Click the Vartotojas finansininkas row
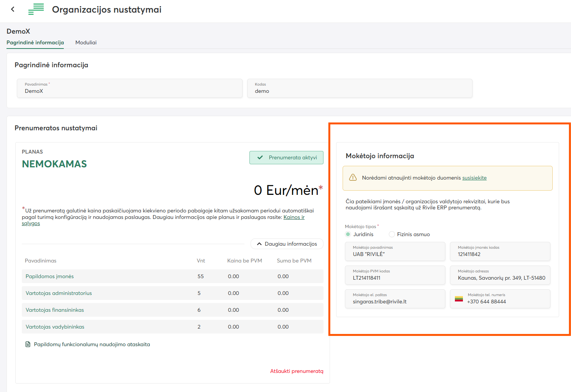This screenshot has height=392, width=571. 172,310
